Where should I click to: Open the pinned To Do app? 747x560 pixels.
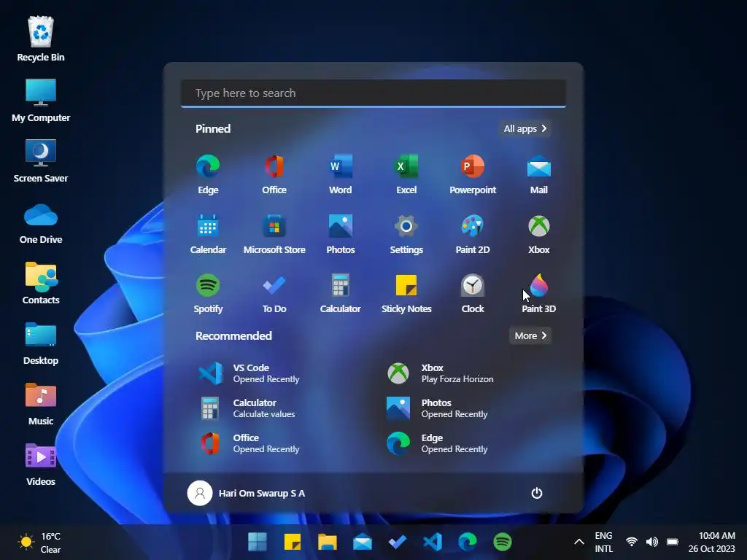pos(274,293)
